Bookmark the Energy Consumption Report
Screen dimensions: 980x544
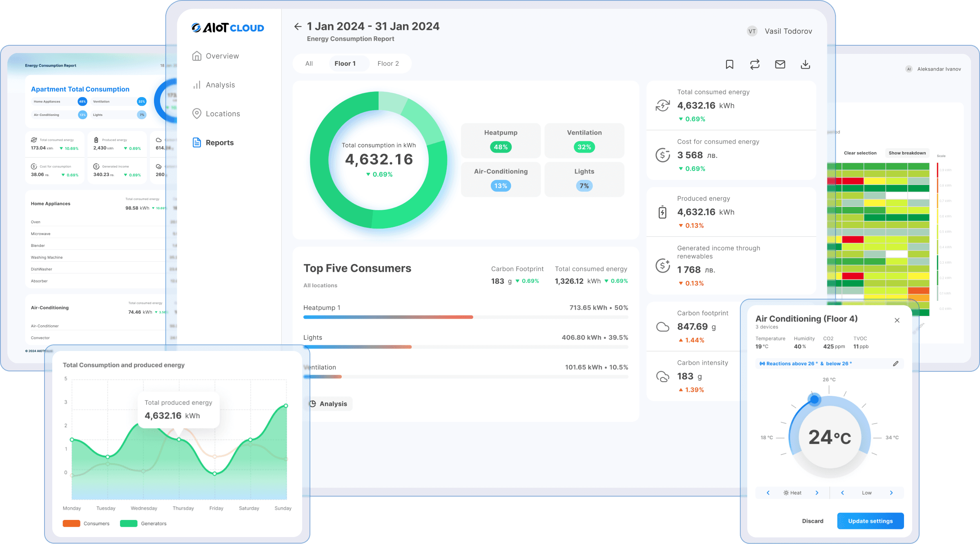click(729, 64)
